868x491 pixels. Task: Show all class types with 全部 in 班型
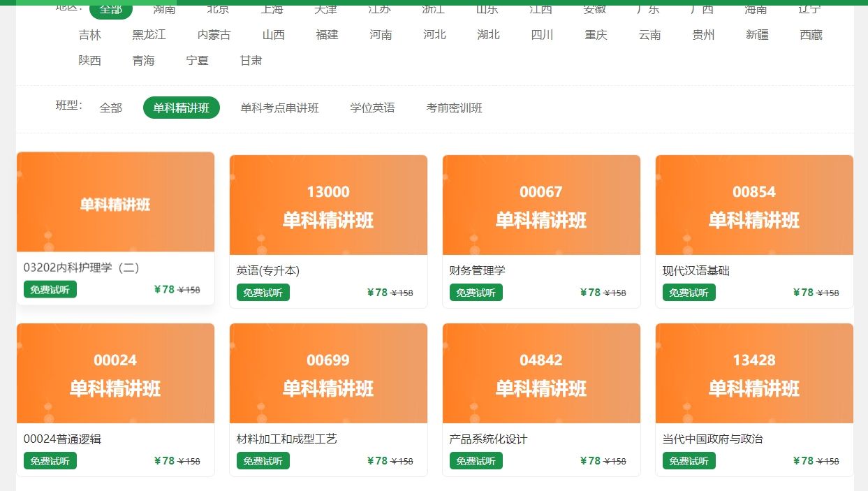coord(110,108)
